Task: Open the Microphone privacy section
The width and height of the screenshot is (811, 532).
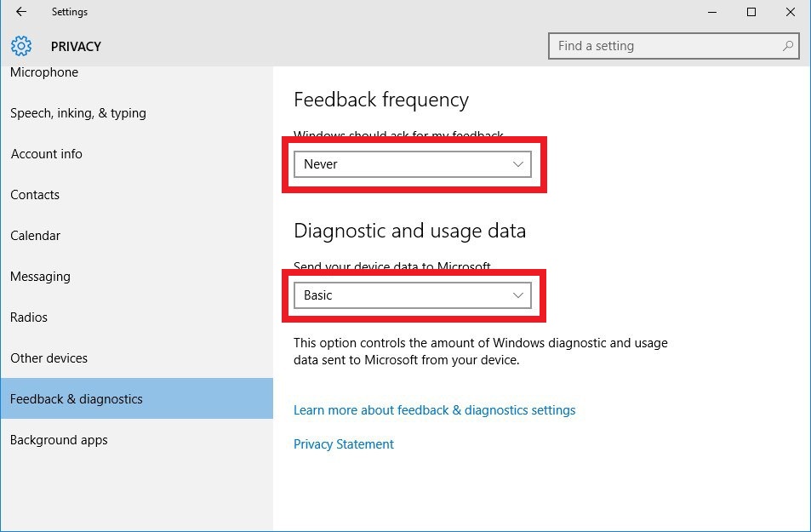Action: click(x=44, y=73)
